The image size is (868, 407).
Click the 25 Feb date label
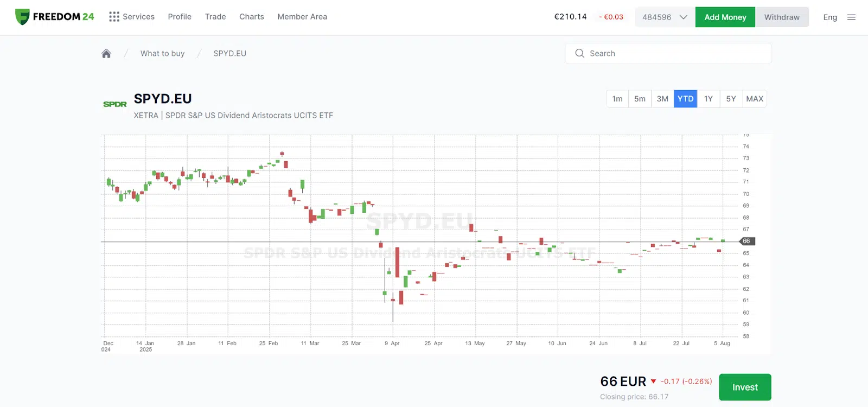(x=269, y=344)
